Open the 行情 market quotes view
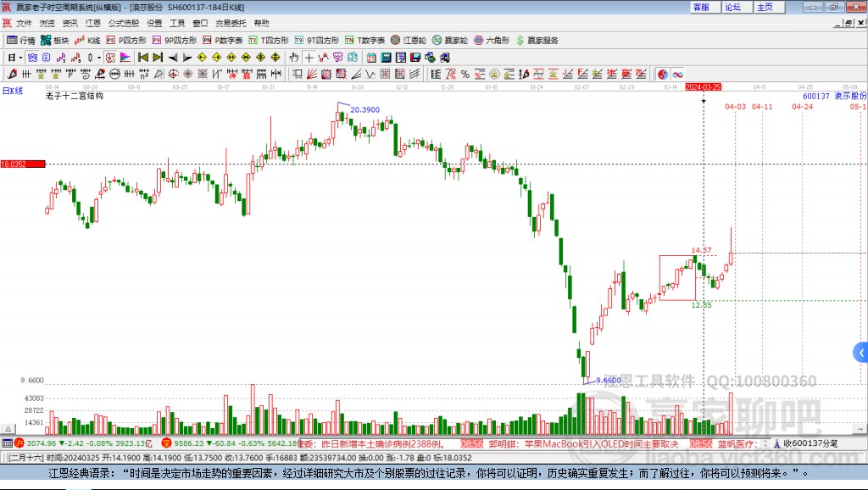The width and height of the screenshot is (868, 490). [x=21, y=41]
